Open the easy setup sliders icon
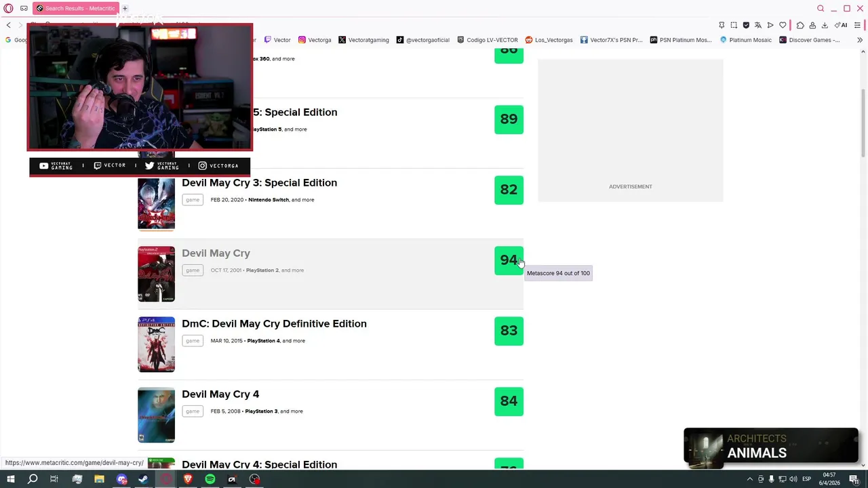 pyautogui.click(x=857, y=25)
